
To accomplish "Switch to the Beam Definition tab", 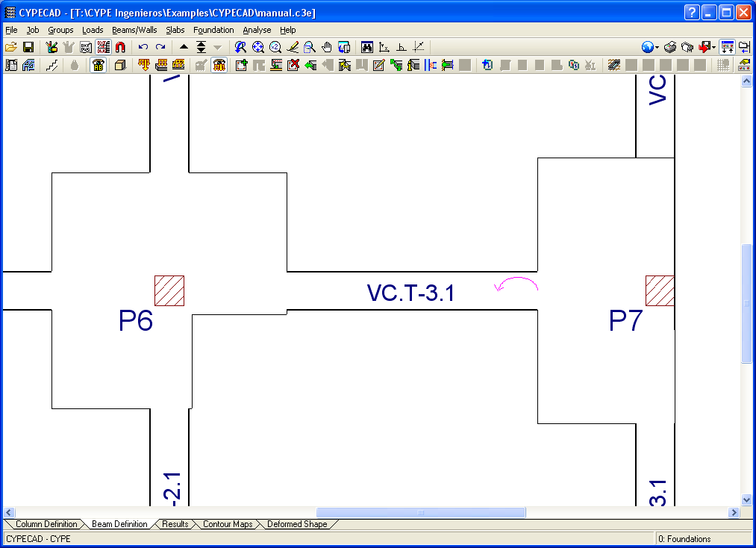I will point(119,524).
